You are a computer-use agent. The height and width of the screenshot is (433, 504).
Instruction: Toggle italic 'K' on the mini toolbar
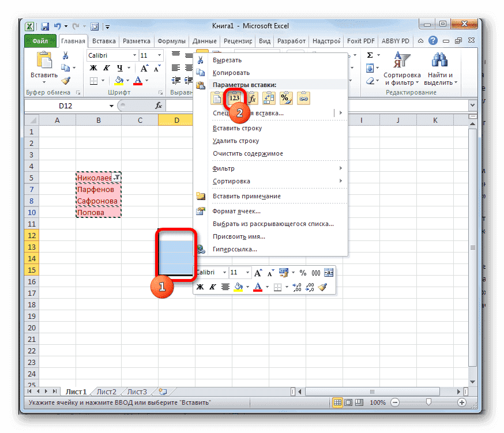point(213,286)
